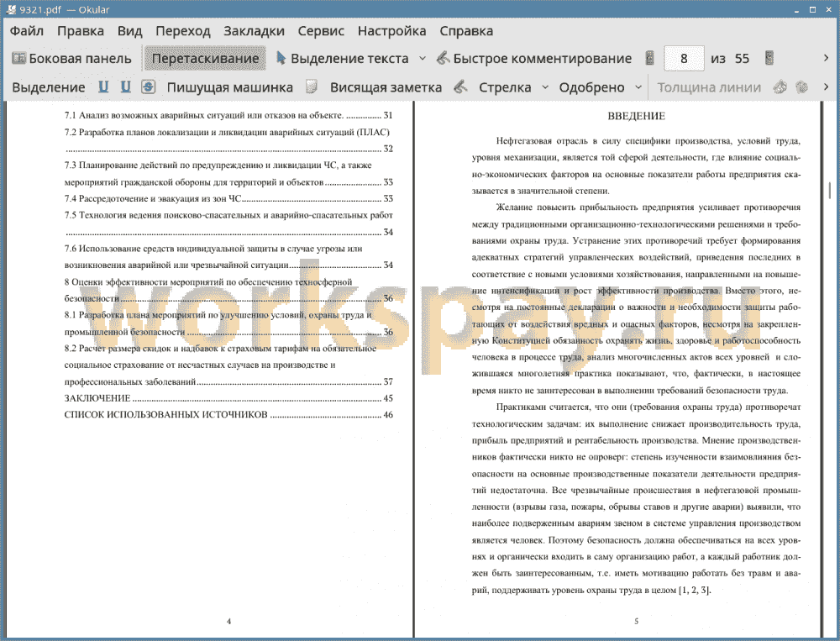The height and width of the screenshot is (641, 840).
Task: Click the paragraph starting with Нефтегазовая отрасль
Action: coord(636,166)
